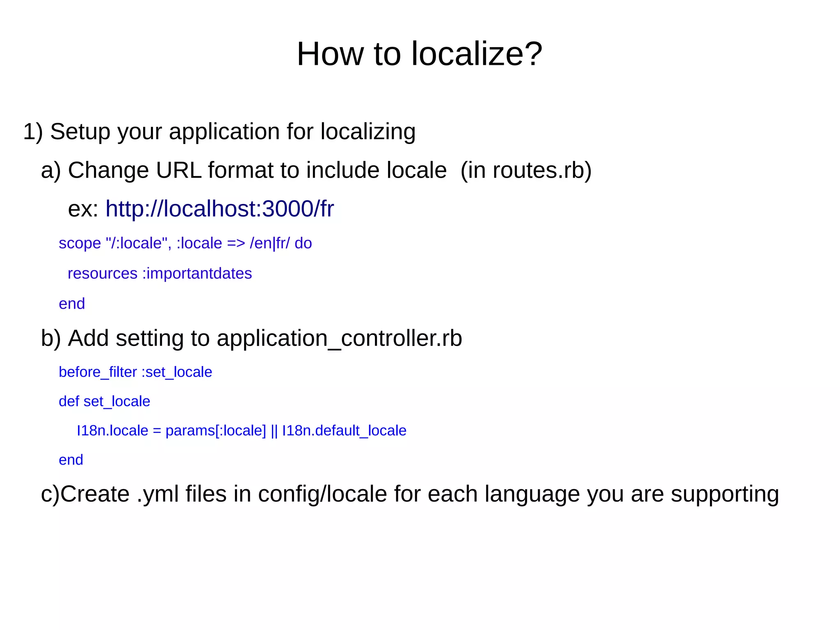Viewport: 840px width, 630px height.
Task: Click the scope "/:locale" code line
Action: (x=185, y=243)
